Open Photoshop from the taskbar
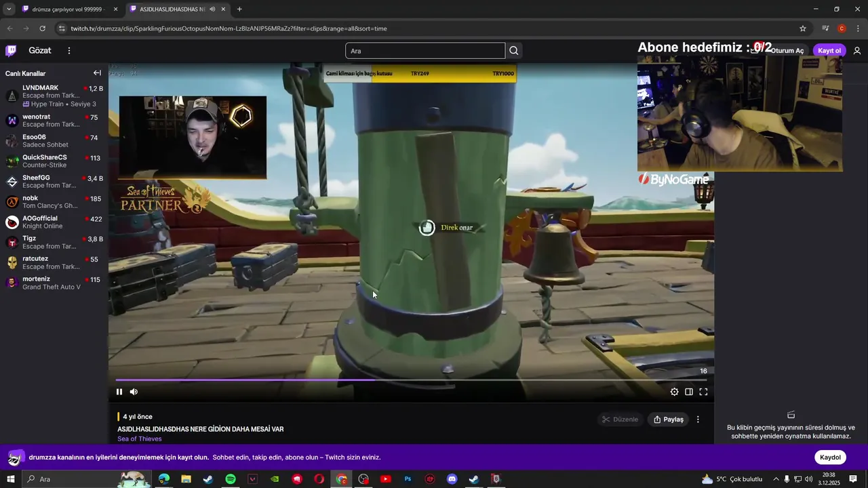Viewport: 868px width, 488px height. tap(408, 479)
